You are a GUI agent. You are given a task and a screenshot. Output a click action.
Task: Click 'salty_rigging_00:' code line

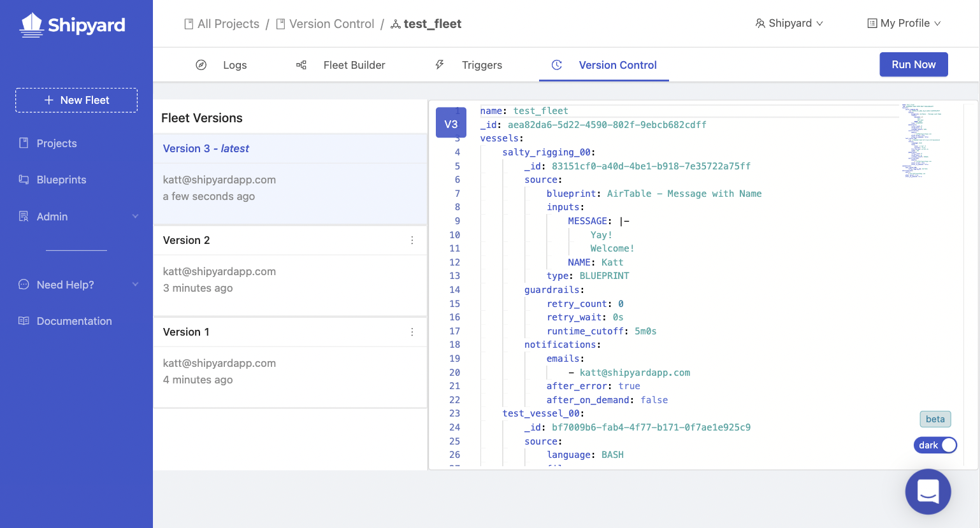click(x=549, y=152)
